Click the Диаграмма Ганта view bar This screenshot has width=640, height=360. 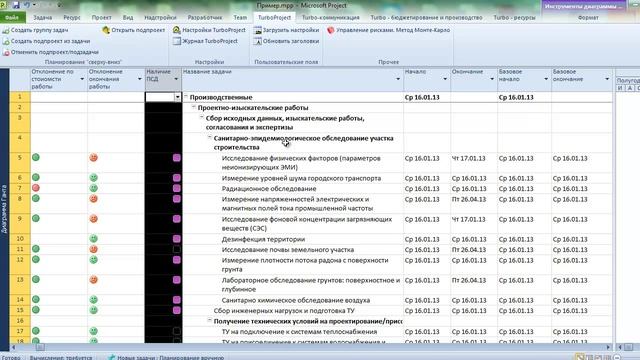pos(4,208)
